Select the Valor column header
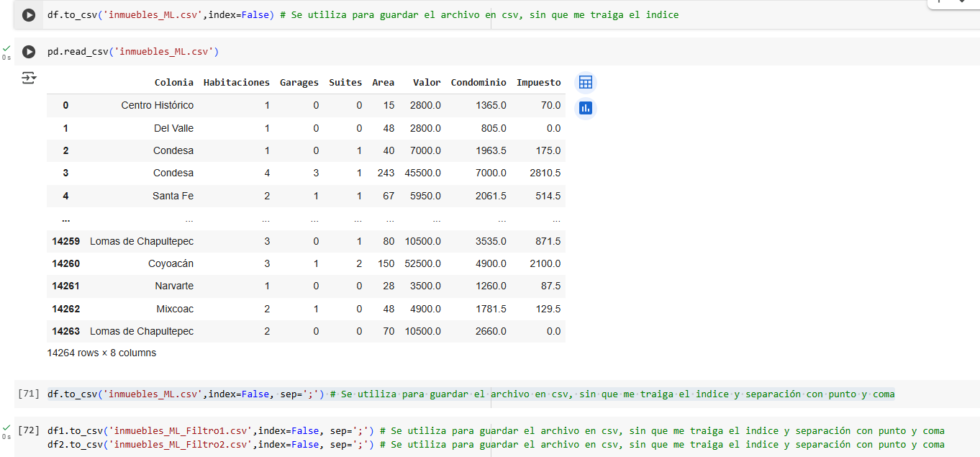 pyautogui.click(x=427, y=83)
